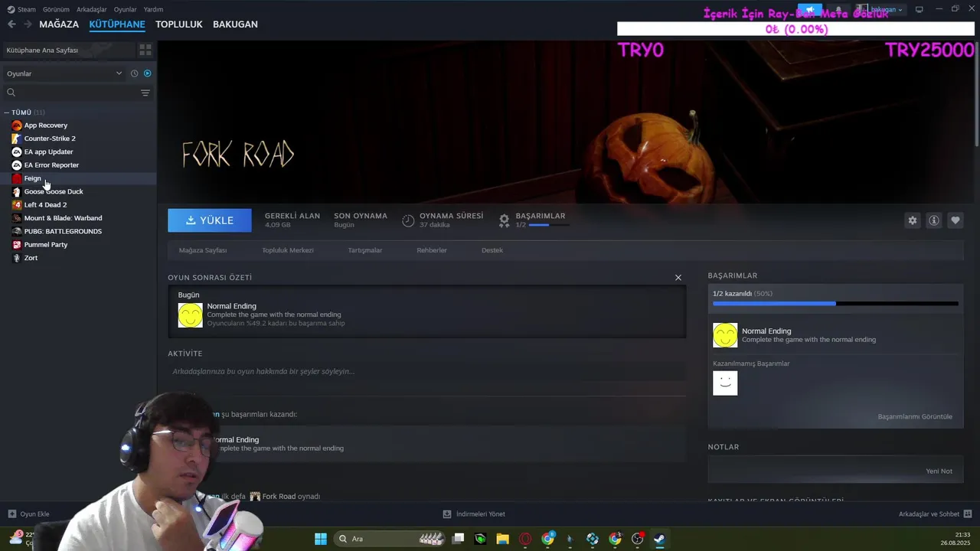
Task: Open Task View on taskbar
Action: tap(458, 539)
